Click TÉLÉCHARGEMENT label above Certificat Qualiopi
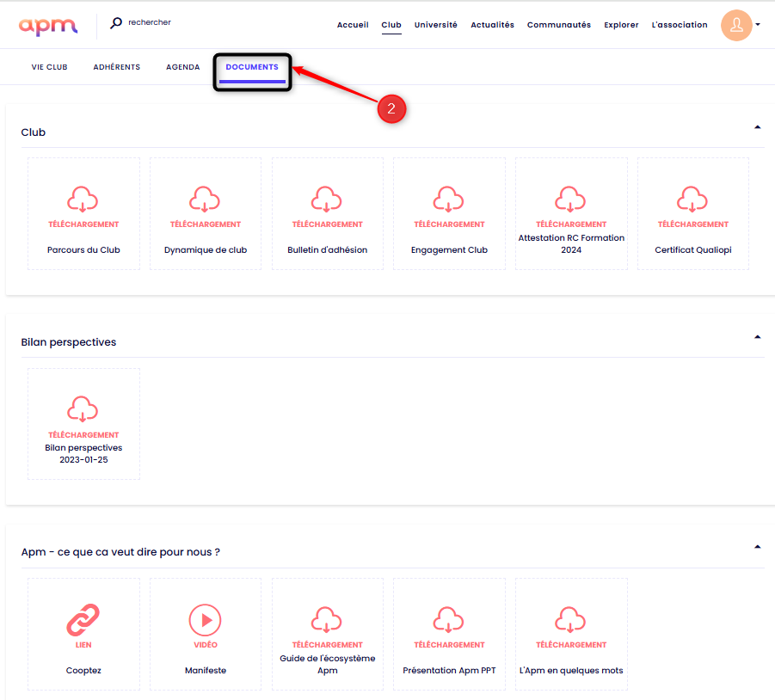 (x=693, y=224)
